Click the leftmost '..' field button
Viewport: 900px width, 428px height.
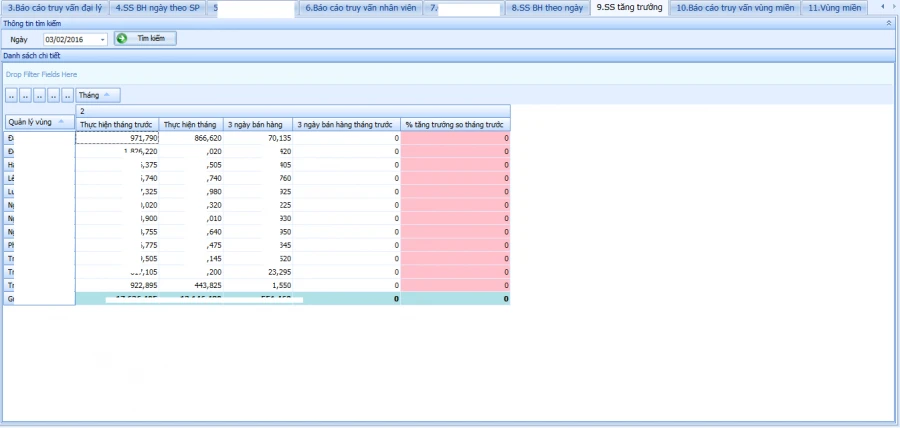(11, 95)
